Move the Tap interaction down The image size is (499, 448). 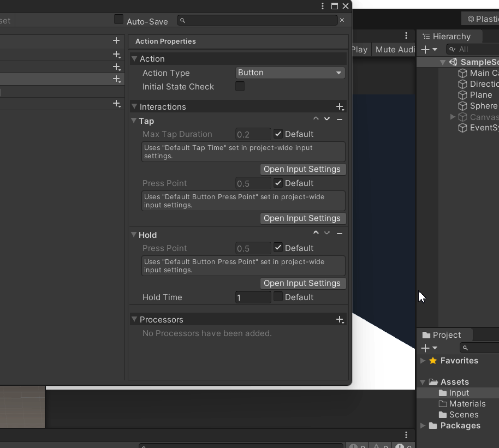tap(327, 119)
